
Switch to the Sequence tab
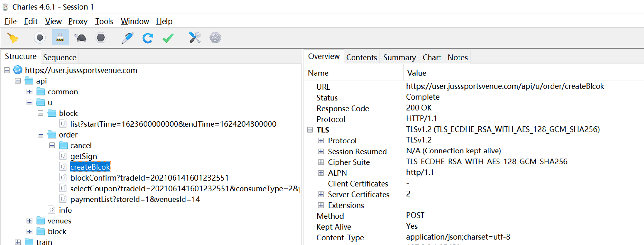pyautogui.click(x=60, y=57)
